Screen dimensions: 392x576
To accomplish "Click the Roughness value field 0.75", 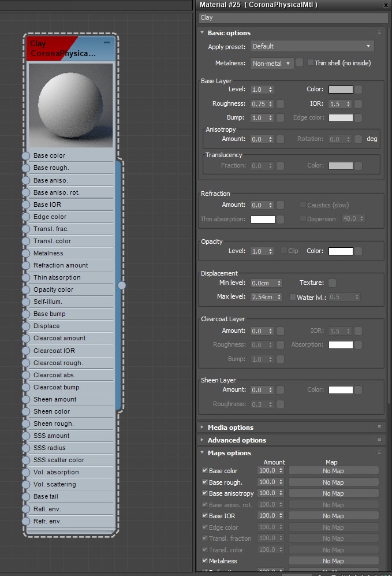I will (x=259, y=104).
